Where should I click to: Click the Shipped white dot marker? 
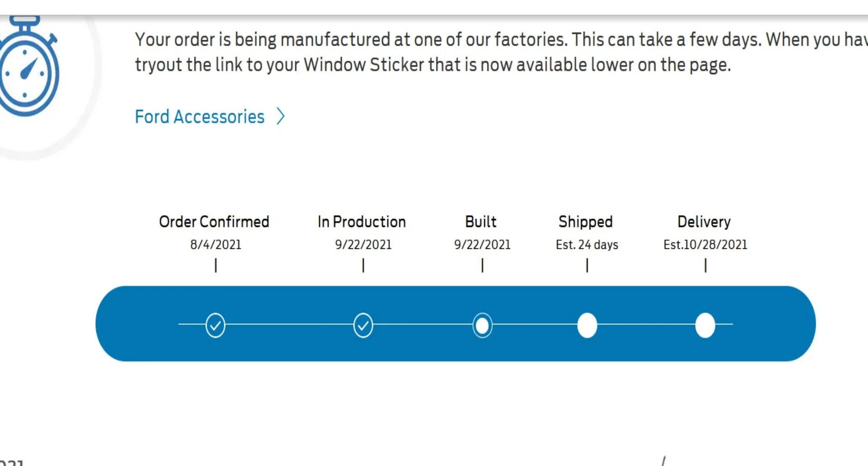tap(587, 325)
